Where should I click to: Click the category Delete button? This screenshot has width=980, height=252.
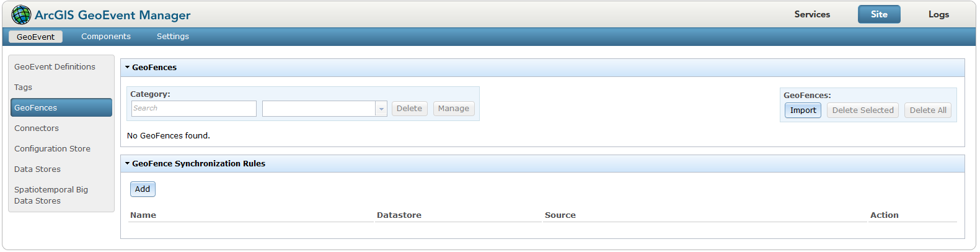[x=409, y=109]
